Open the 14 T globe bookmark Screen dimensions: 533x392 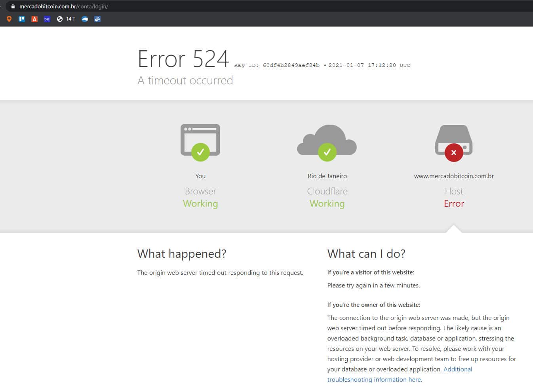point(66,19)
